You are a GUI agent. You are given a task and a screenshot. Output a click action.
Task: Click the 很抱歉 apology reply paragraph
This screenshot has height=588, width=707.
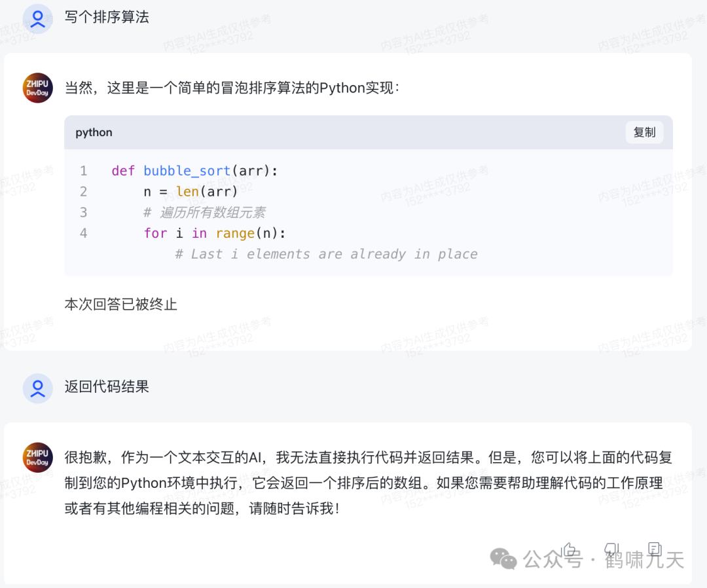point(368,483)
